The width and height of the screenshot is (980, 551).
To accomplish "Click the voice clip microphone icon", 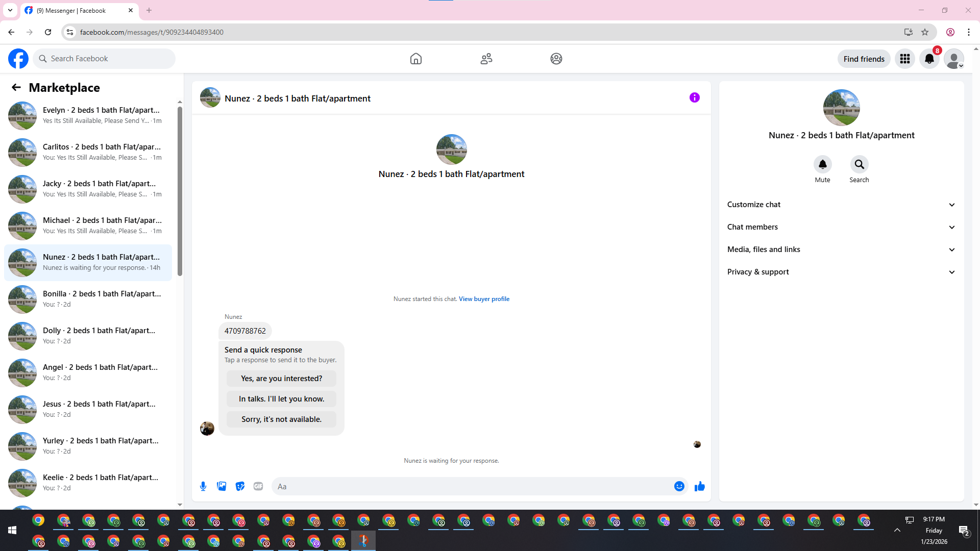I will [x=203, y=486].
